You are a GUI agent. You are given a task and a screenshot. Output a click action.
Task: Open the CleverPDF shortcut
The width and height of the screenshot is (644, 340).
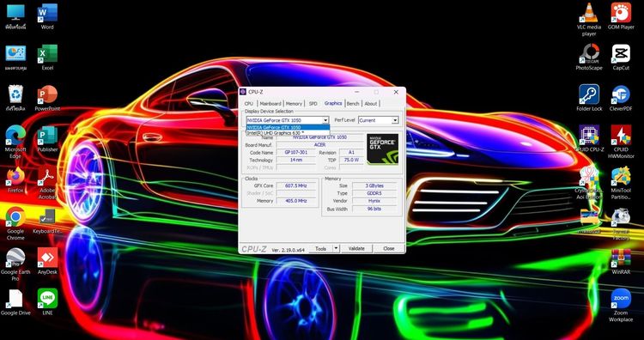pyautogui.click(x=621, y=98)
